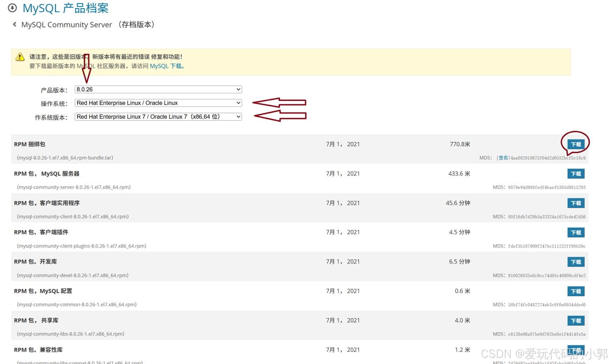Click the 操作系统 label
This screenshot has height=364, width=609.
[x=54, y=103]
